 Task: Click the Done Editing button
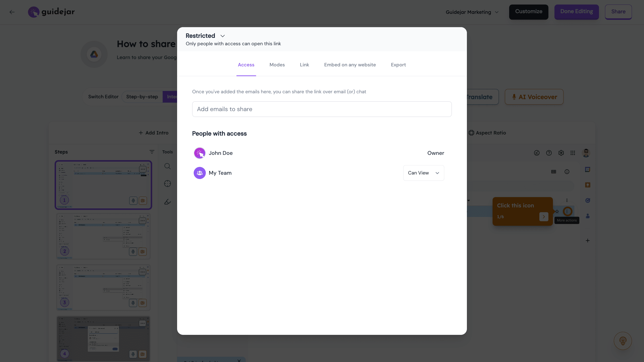pos(577,12)
